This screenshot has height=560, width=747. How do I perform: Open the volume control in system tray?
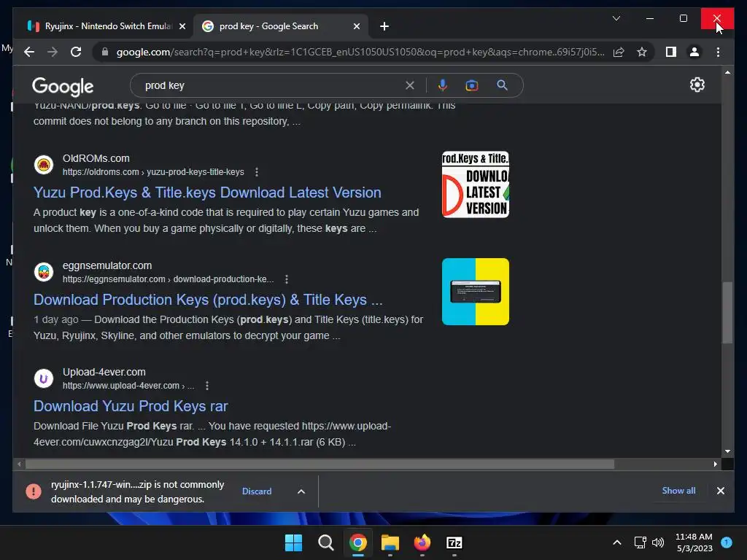click(658, 542)
